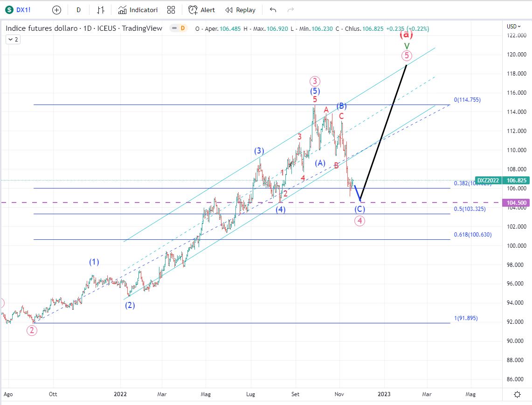Click the 1(91.895) Fibonacci level label

[x=466, y=318]
